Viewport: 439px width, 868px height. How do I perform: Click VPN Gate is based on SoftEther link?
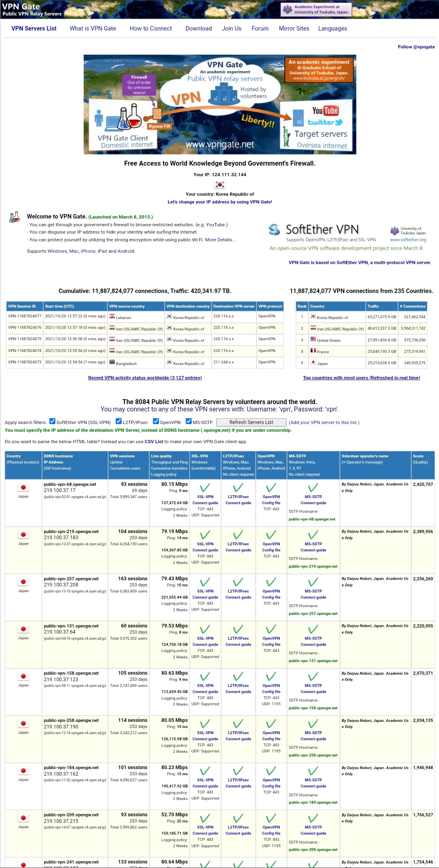click(360, 262)
